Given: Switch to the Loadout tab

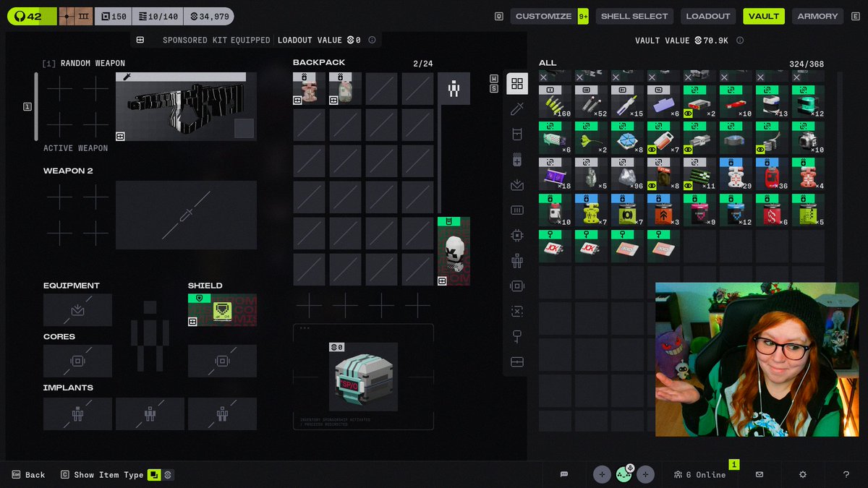Looking at the screenshot, I should 708,16.
